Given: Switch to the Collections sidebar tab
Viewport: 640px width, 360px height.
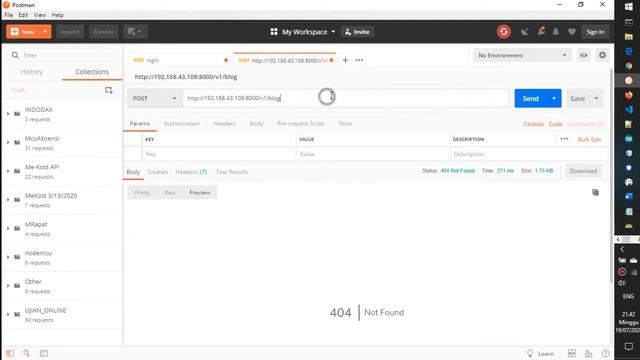Looking at the screenshot, I should coord(92,72).
